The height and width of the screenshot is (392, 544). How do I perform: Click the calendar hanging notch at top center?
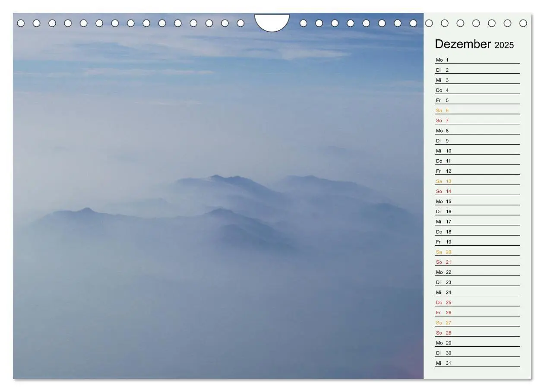click(272, 22)
